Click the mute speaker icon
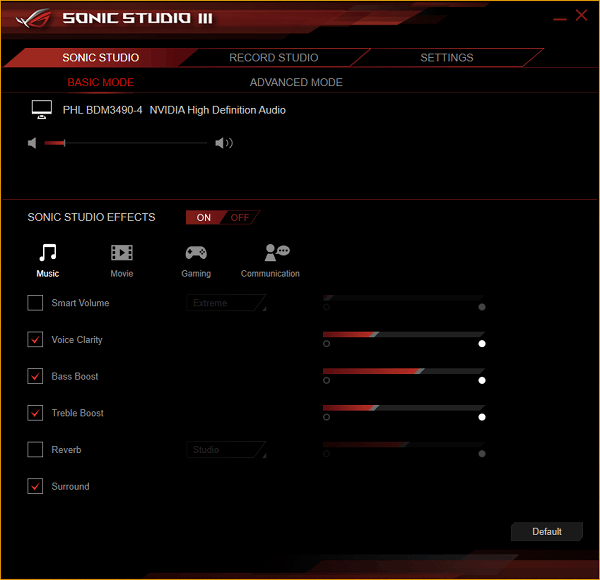Screen dimensions: 600x580 pos(32,143)
